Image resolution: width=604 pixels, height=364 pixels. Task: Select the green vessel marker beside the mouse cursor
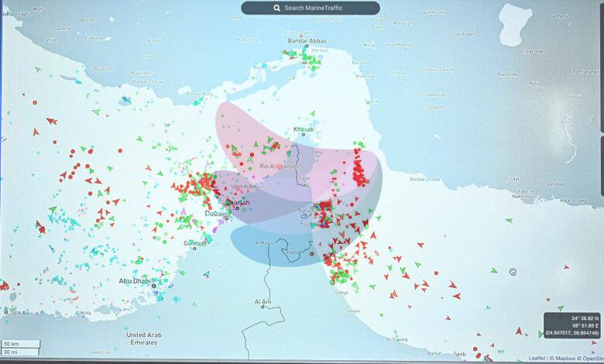coord(496,271)
